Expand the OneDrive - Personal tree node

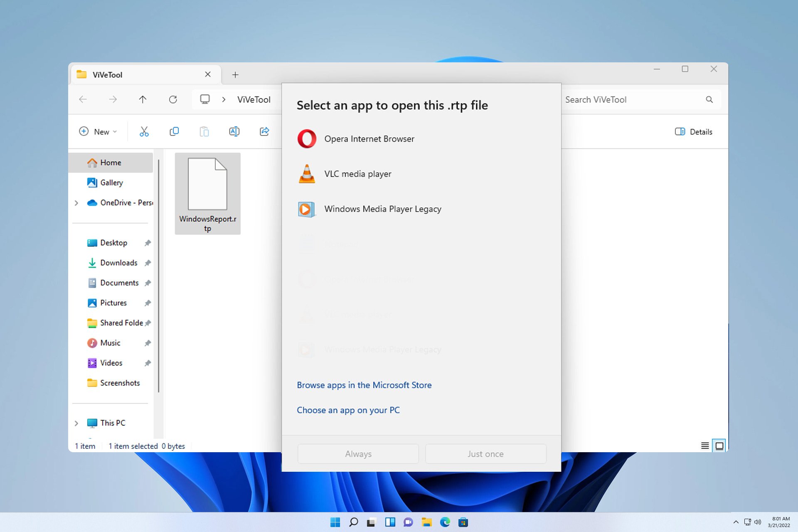point(76,203)
